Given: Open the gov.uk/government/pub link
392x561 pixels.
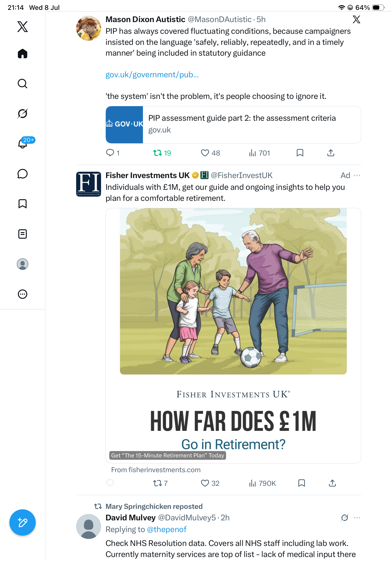Looking at the screenshot, I should [152, 74].
